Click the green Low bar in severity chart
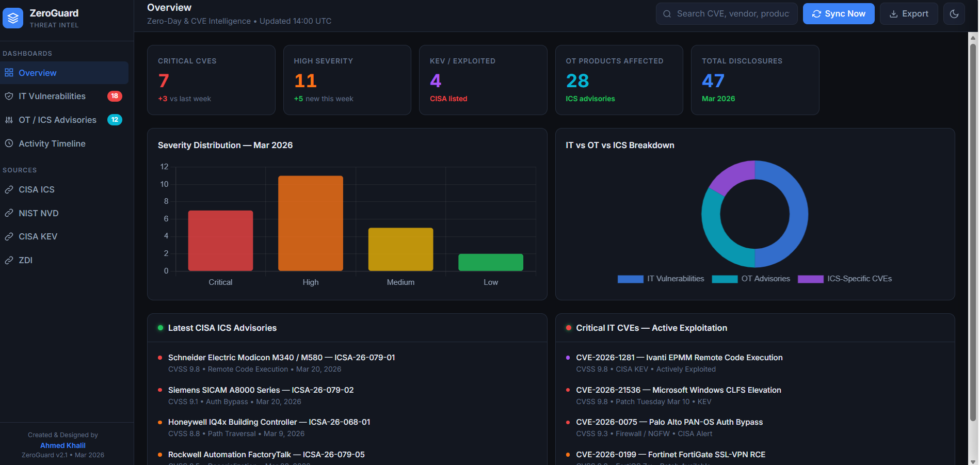 pyautogui.click(x=491, y=262)
